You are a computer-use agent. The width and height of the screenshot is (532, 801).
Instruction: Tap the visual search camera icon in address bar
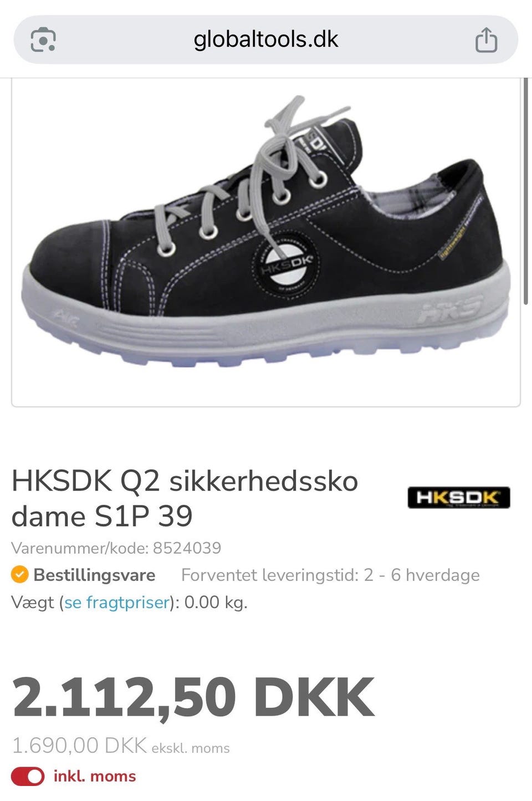pos(43,40)
